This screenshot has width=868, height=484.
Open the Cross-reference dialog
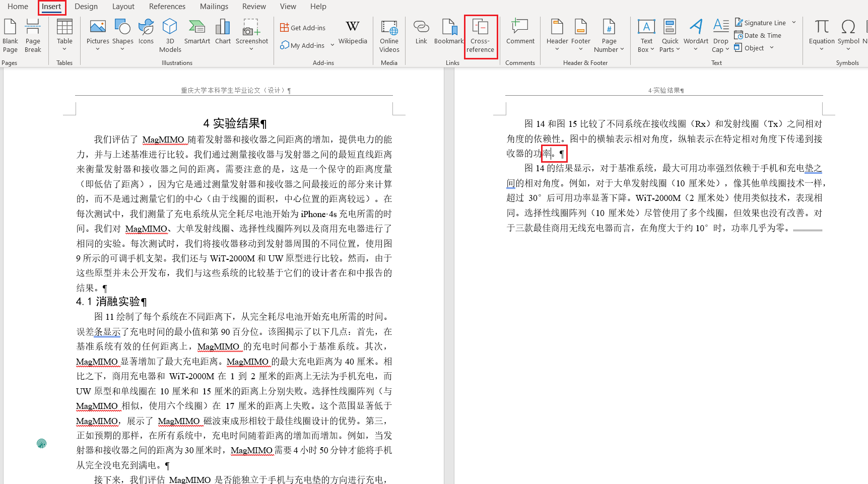coord(480,36)
